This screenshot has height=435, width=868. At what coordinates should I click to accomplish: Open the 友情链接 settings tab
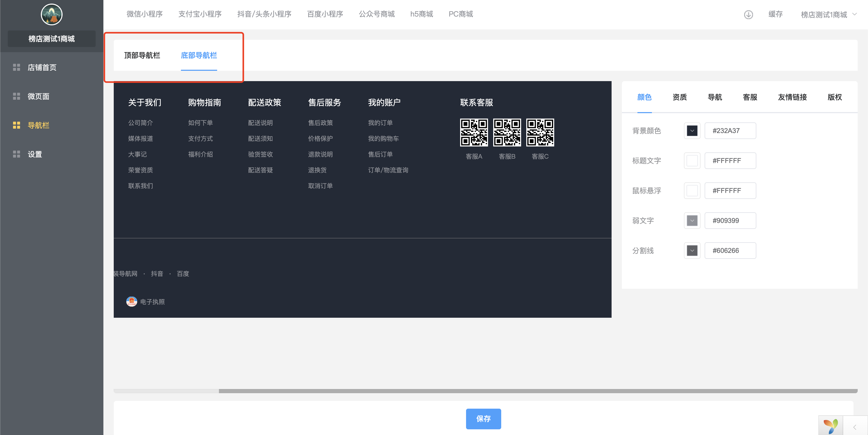pos(792,97)
